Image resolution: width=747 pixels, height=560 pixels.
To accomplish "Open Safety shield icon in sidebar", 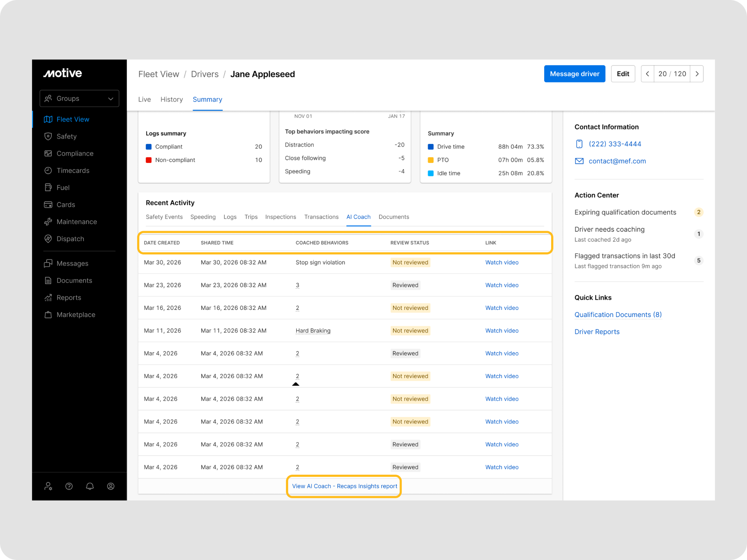I will tap(48, 136).
